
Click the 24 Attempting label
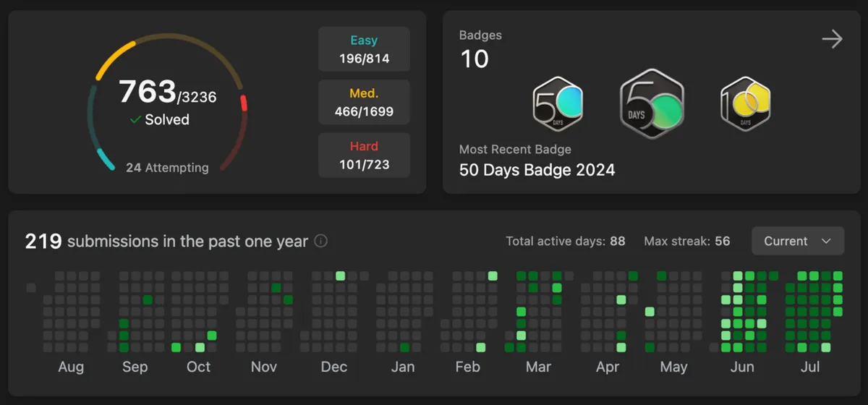click(167, 167)
